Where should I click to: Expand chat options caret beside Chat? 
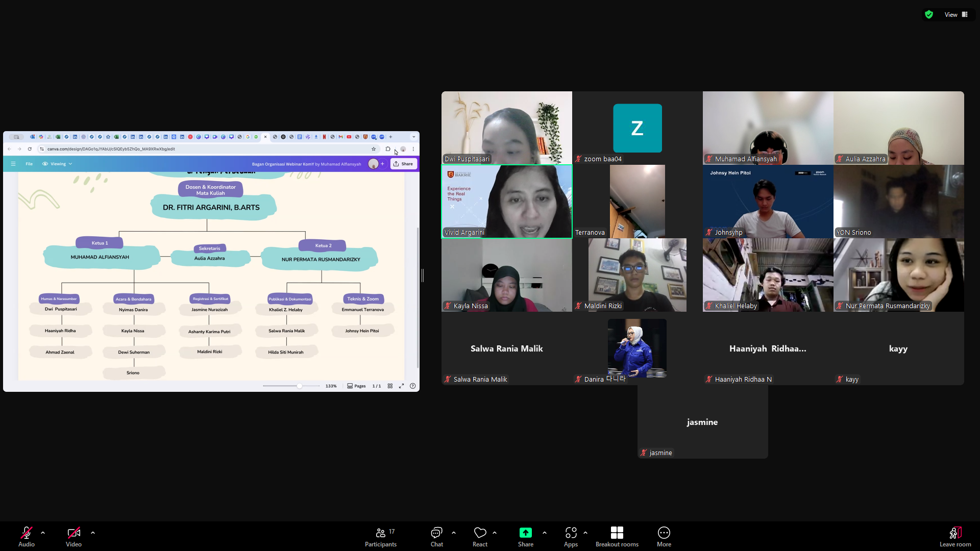point(454,533)
